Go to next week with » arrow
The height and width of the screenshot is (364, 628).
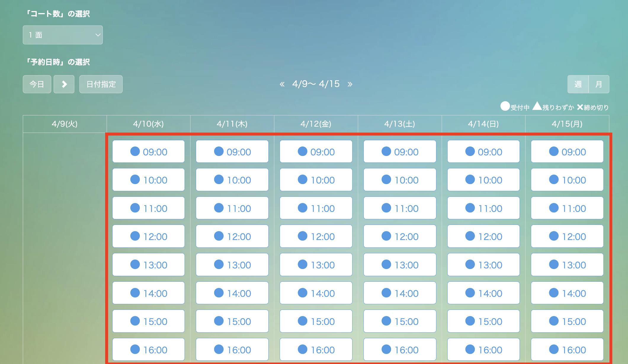click(350, 84)
